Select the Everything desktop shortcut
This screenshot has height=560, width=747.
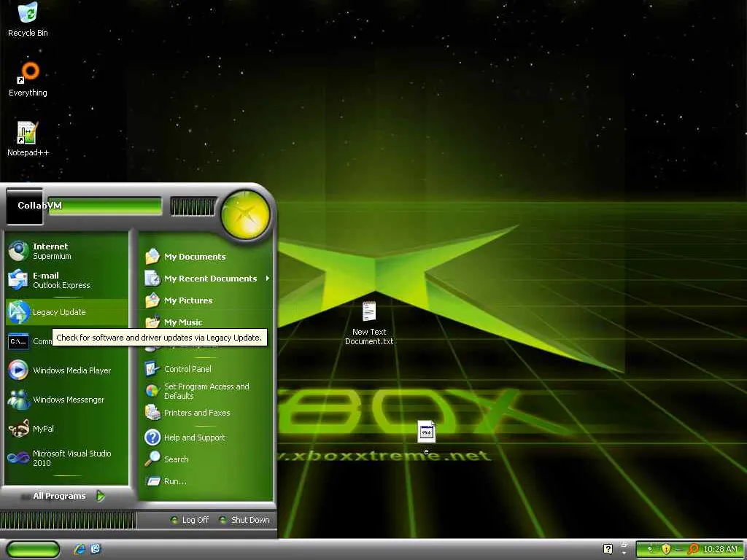click(28, 79)
